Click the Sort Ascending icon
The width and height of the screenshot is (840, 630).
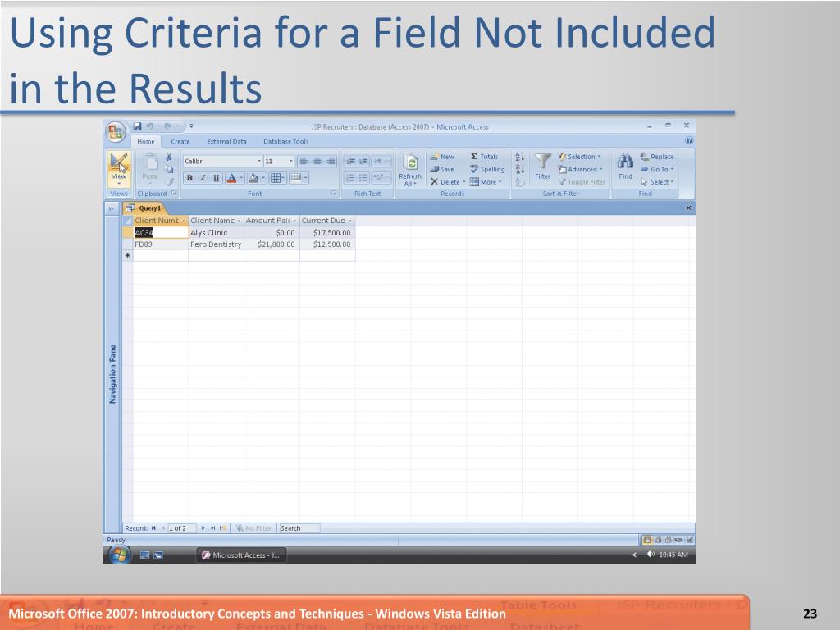[519, 157]
